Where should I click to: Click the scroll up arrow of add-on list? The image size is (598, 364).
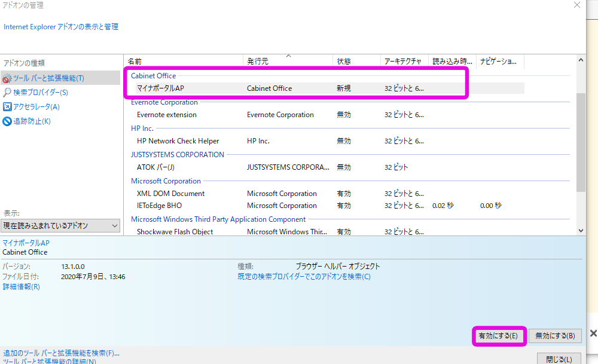pos(581,60)
